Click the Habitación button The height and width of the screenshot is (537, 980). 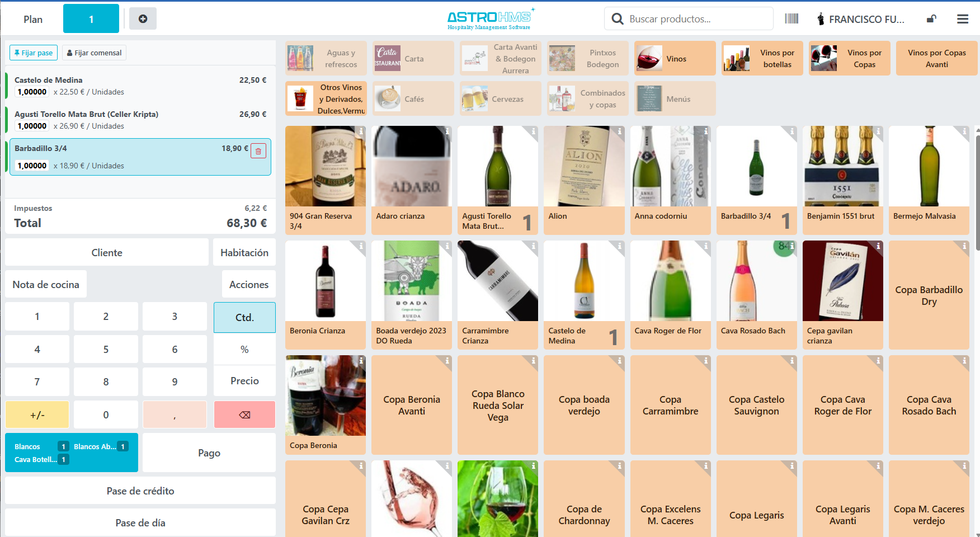tap(244, 252)
